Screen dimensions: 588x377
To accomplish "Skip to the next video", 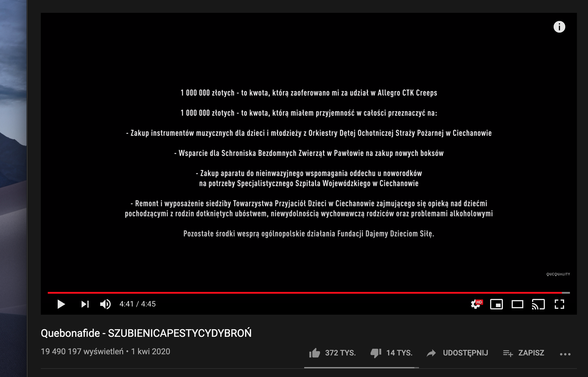I will (85, 304).
